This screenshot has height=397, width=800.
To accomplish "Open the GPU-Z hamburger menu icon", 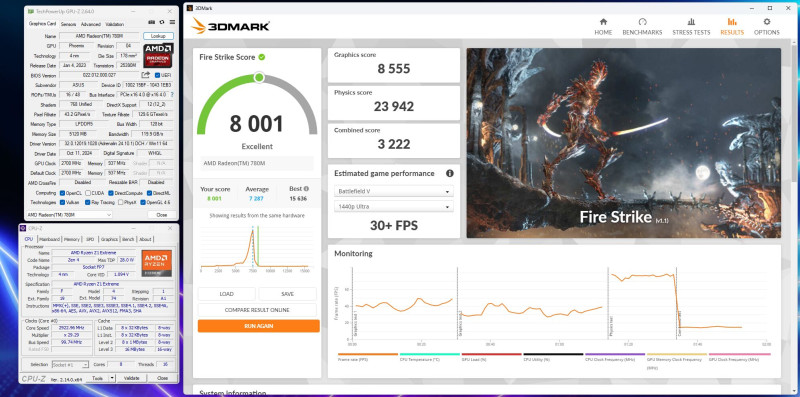I will (x=172, y=22).
